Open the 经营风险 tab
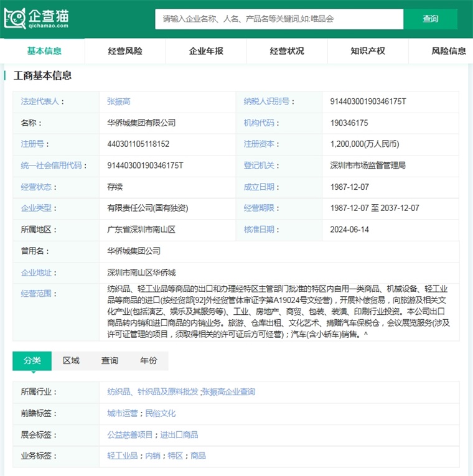The width and height of the screenshot is (473, 476). pos(125,51)
